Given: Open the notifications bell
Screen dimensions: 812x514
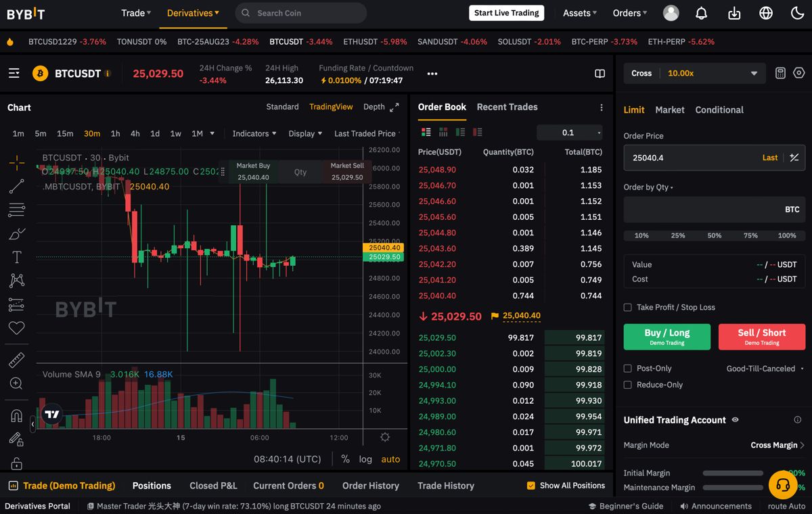Looking at the screenshot, I should [702, 13].
